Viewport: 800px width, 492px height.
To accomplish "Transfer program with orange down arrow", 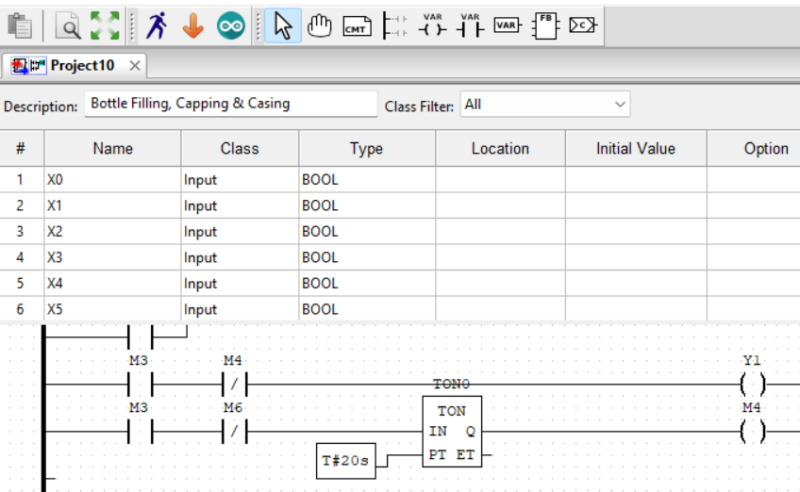I will pos(193,26).
